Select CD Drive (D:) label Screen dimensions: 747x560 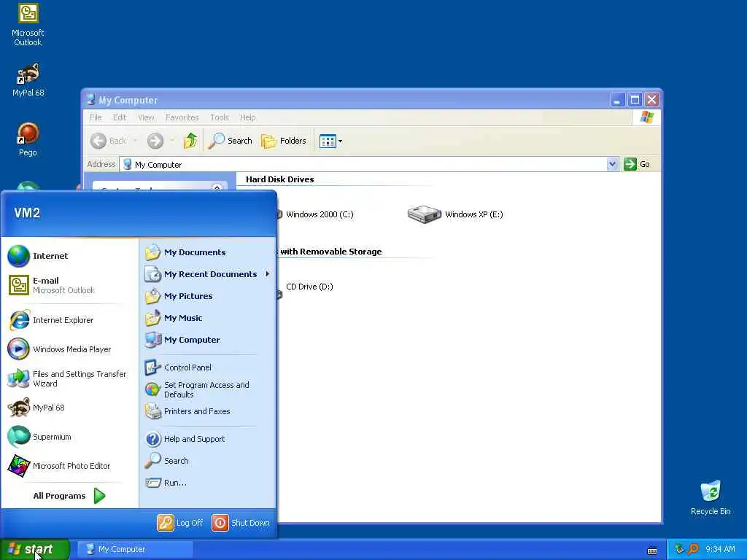click(x=309, y=287)
